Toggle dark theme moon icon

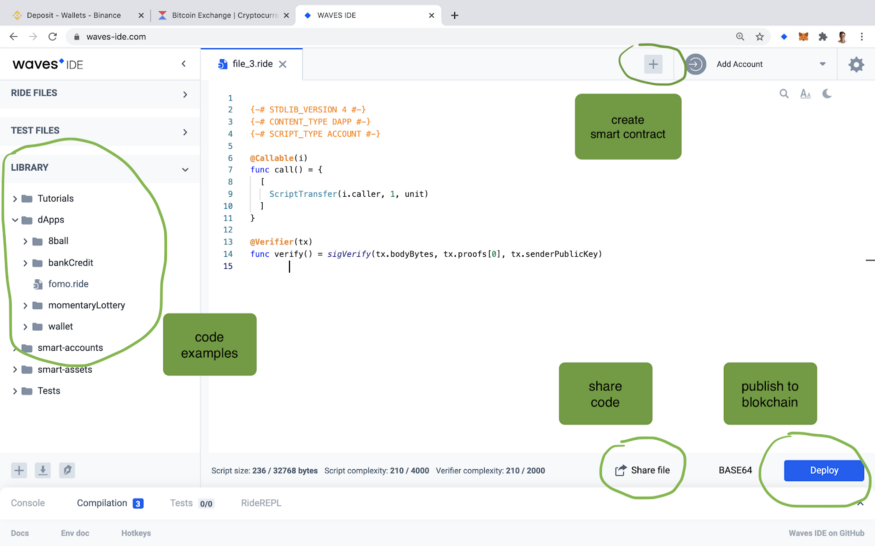point(827,94)
